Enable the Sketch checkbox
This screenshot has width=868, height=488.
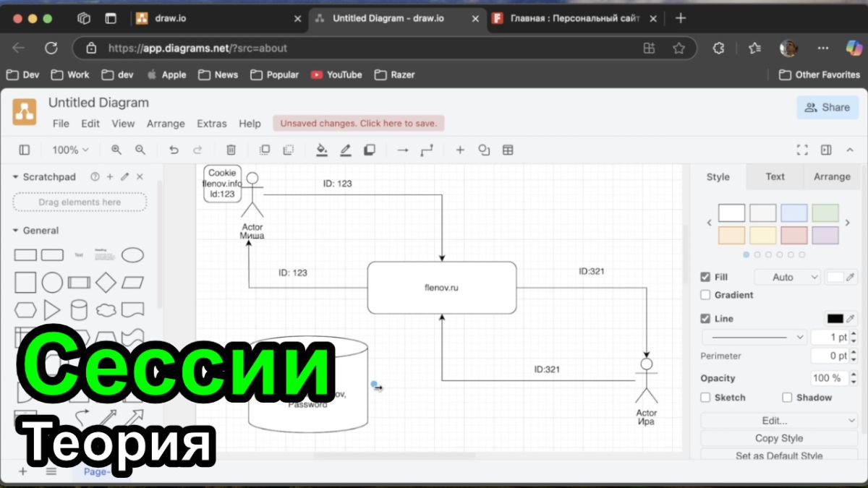(705, 398)
